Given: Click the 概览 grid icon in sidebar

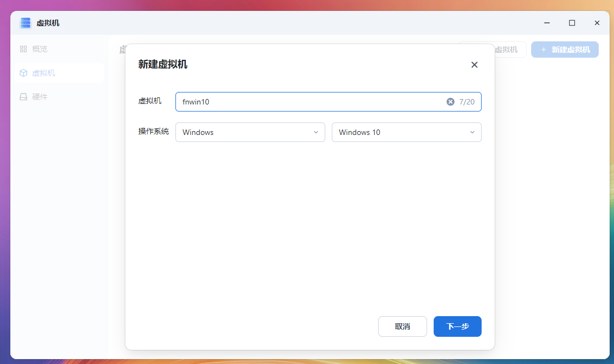Looking at the screenshot, I should (23, 49).
